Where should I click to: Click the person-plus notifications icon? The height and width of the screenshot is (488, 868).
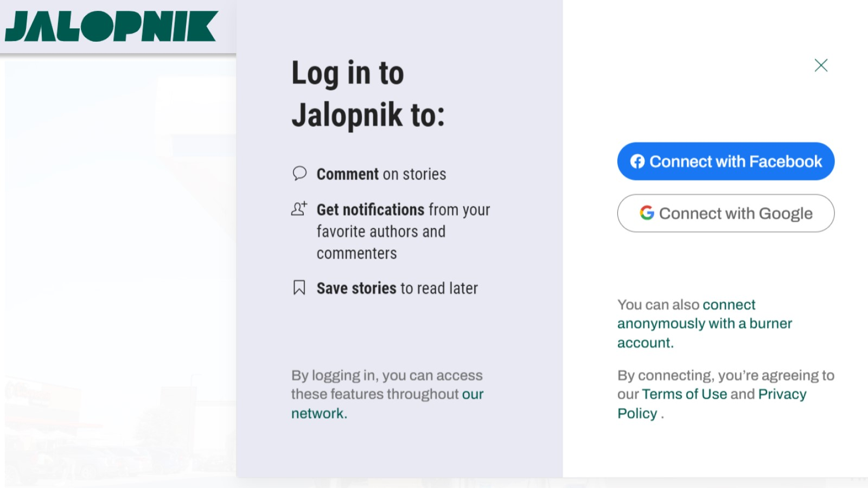pyautogui.click(x=299, y=209)
